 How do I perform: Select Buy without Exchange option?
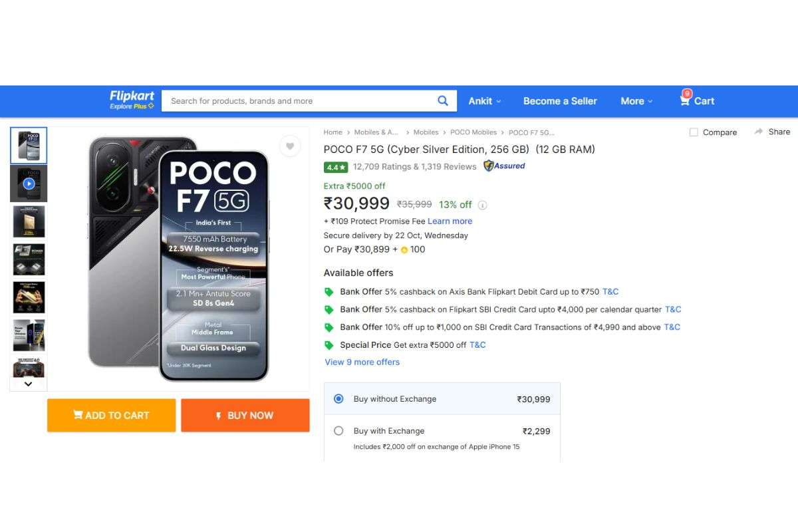338,398
